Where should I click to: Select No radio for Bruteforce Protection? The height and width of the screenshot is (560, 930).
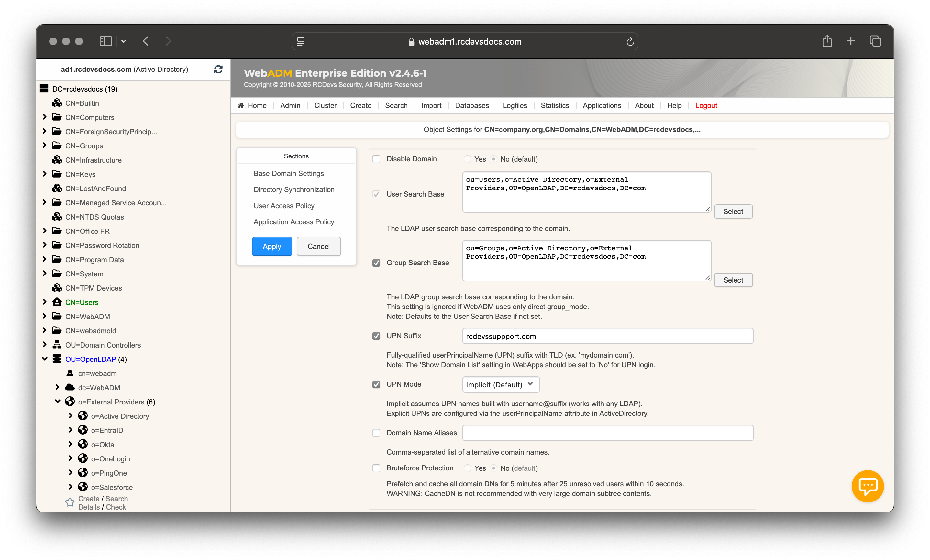493,468
